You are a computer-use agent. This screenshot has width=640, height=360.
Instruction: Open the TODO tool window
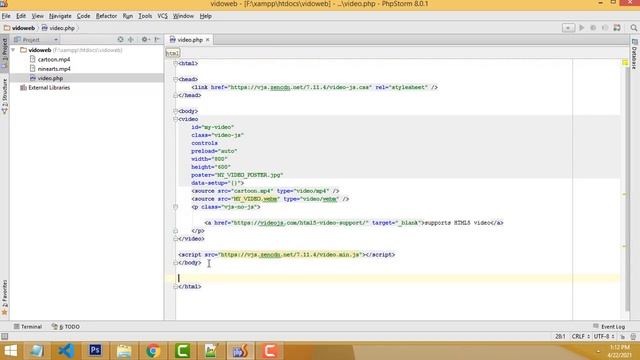[x=66, y=327]
